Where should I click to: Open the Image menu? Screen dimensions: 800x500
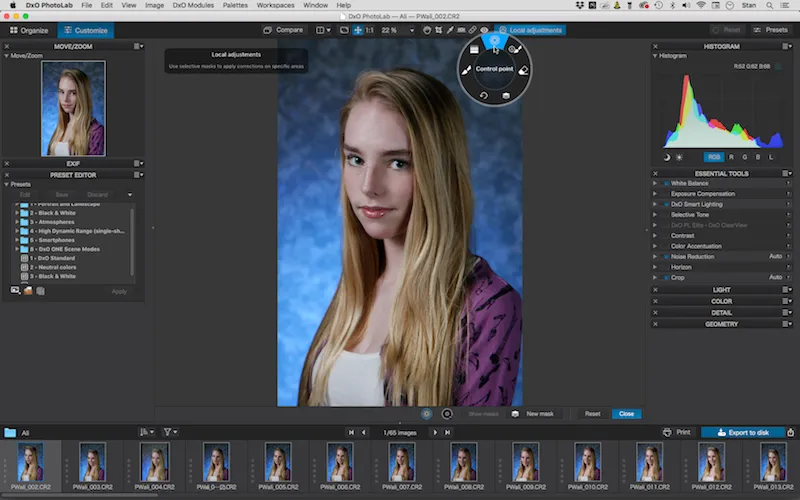click(x=154, y=5)
